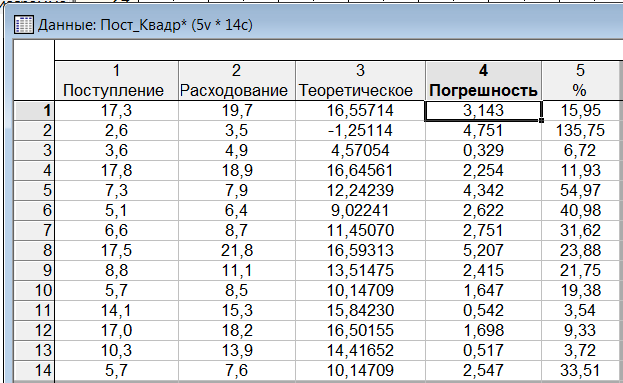Click cell with value 0,329
This screenshot has width=623, height=383.
(x=483, y=151)
